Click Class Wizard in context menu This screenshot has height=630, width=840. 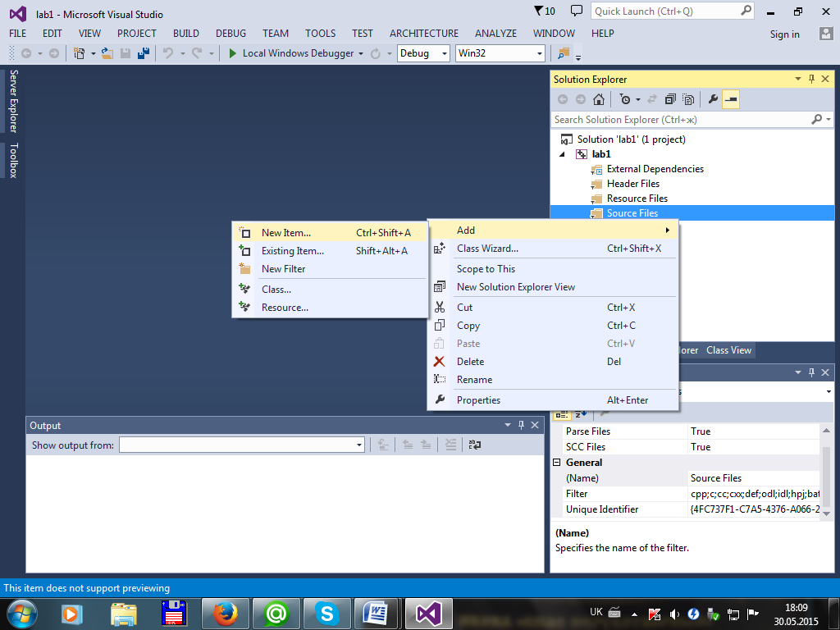[x=553, y=249]
